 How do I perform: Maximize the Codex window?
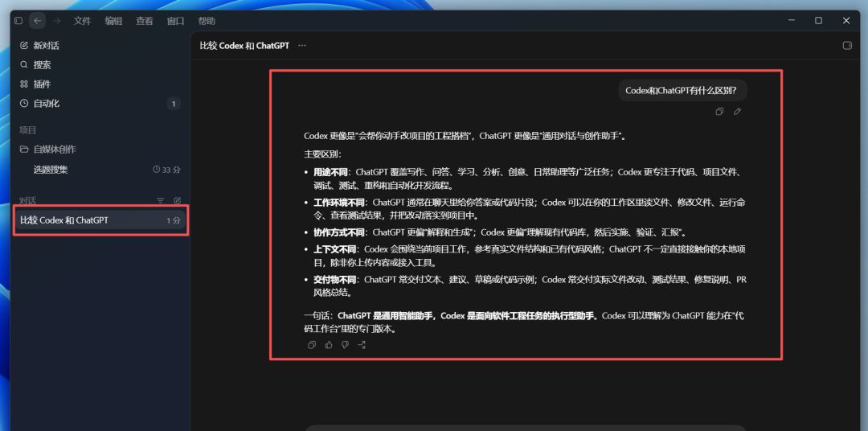[818, 20]
